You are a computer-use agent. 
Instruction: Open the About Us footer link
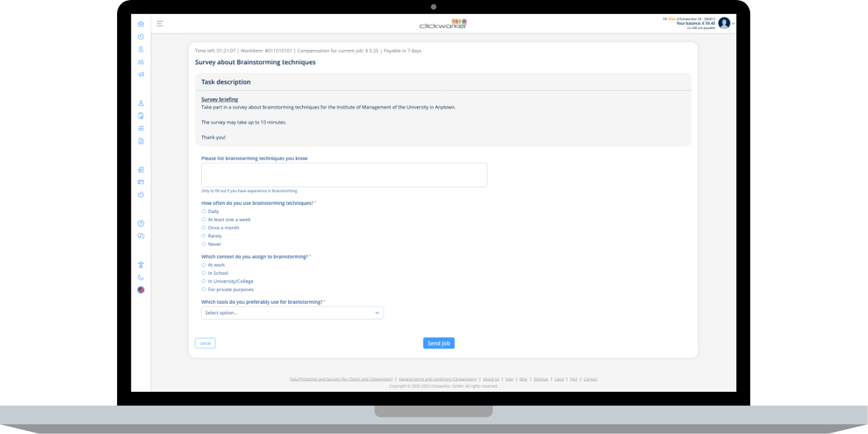coord(490,379)
